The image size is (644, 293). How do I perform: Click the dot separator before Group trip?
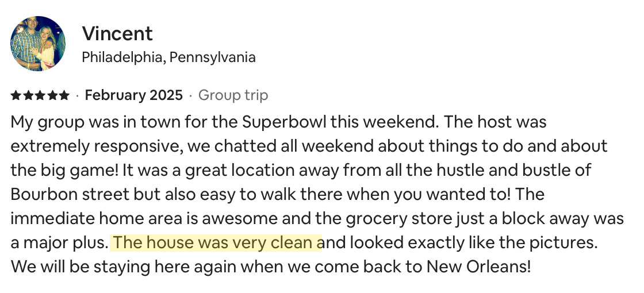191,95
